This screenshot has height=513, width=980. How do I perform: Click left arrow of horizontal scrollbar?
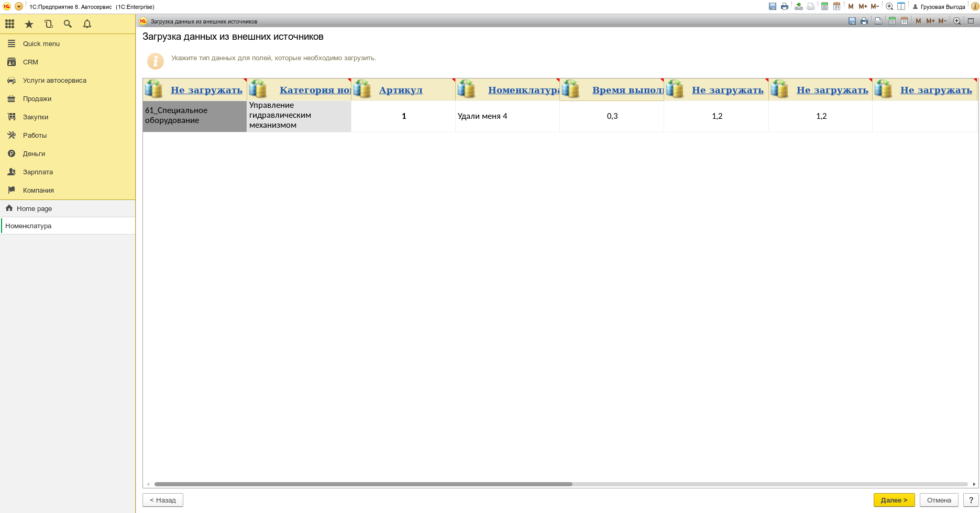148,484
